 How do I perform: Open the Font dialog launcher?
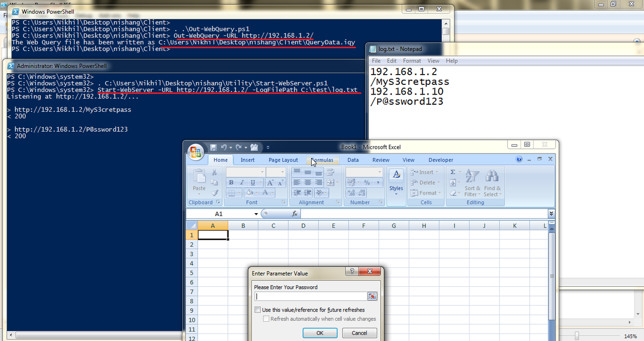click(x=283, y=202)
